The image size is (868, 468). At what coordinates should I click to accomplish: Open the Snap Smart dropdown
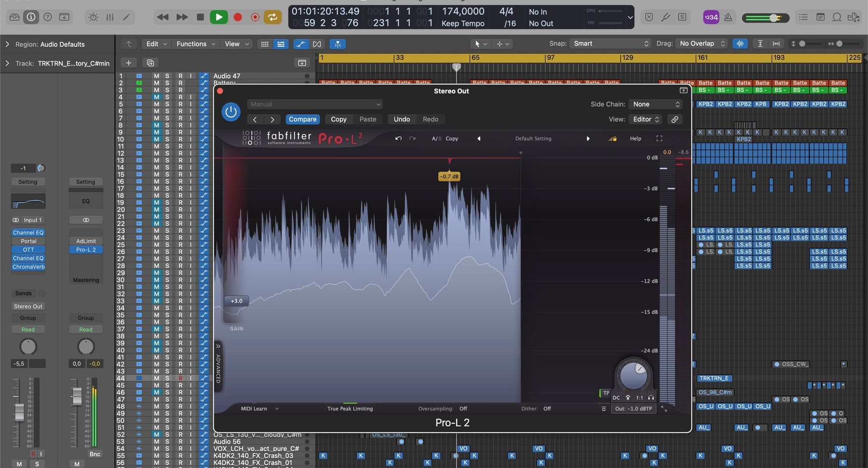(x=610, y=43)
